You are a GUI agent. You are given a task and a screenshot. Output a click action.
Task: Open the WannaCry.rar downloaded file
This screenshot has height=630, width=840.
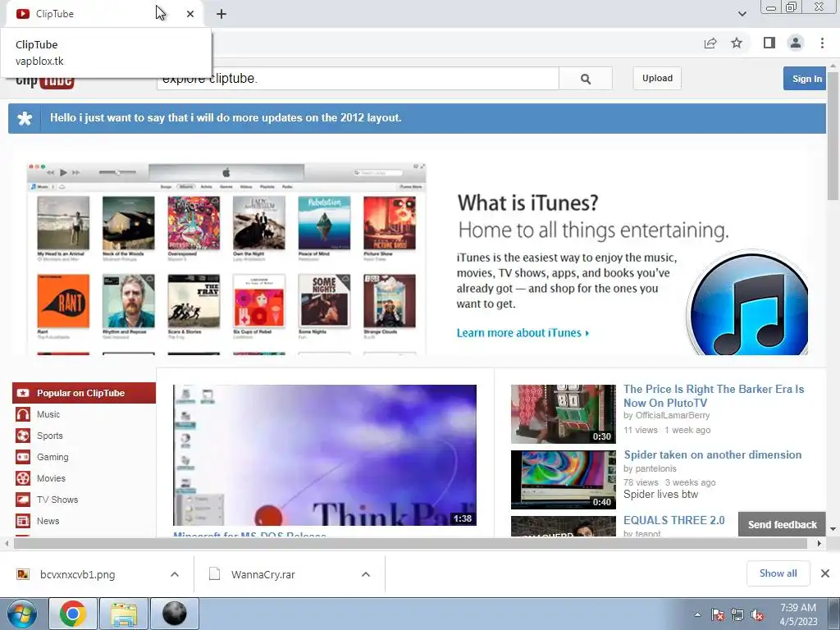tap(263, 574)
